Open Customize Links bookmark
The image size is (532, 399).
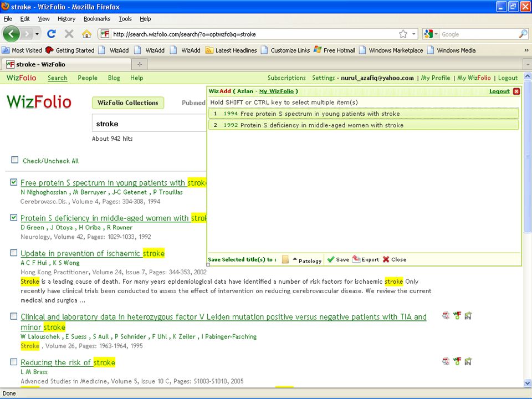point(285,50)
